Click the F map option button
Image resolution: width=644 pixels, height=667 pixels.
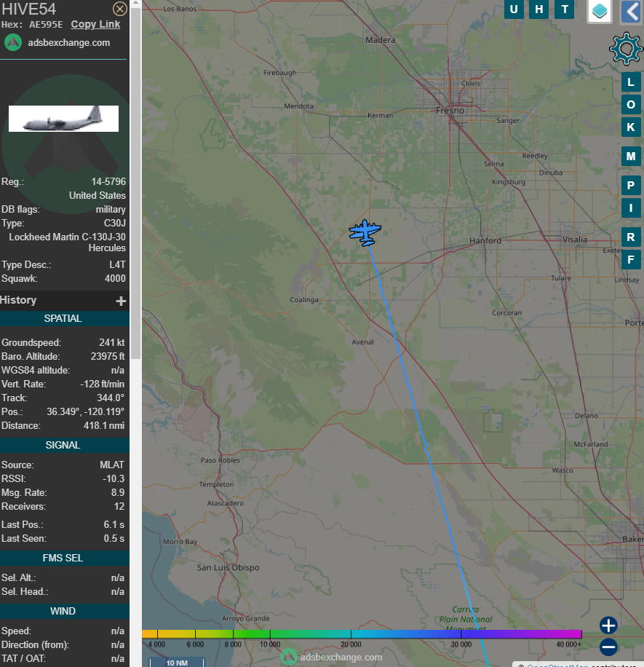pyautogui.click(x=631, y=260)
